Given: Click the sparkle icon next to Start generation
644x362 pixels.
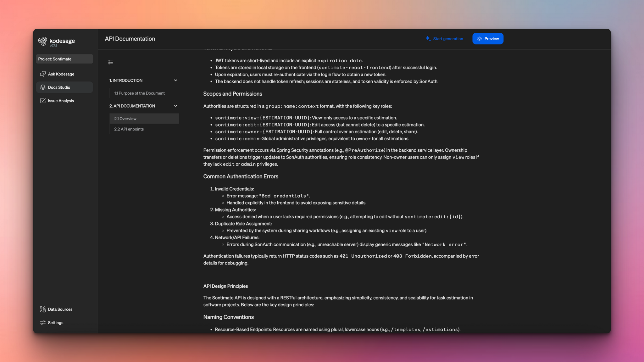Looking at the screenshot, I should click(428, 38).
